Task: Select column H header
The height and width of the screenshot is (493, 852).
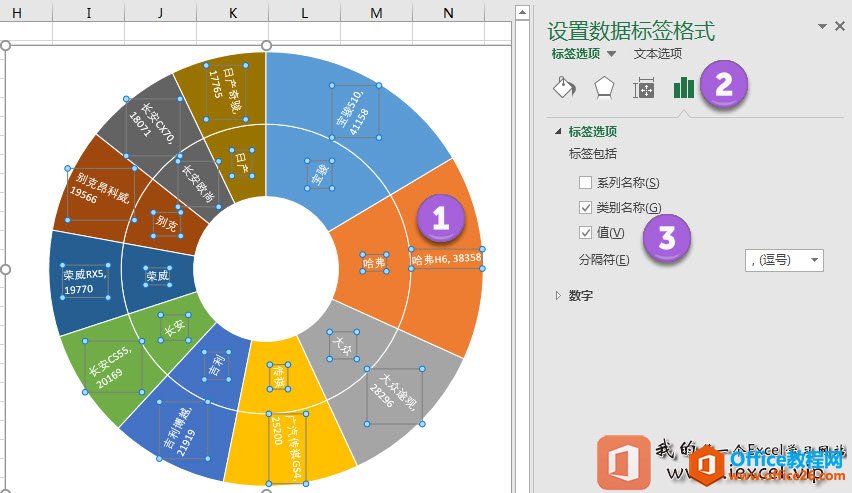Action: pos(17,13)
